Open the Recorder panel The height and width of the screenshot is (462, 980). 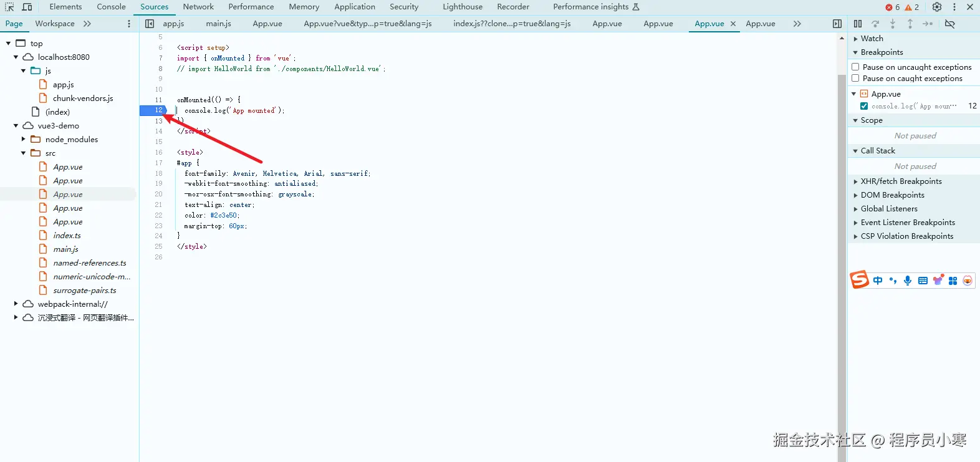point(513,7)
